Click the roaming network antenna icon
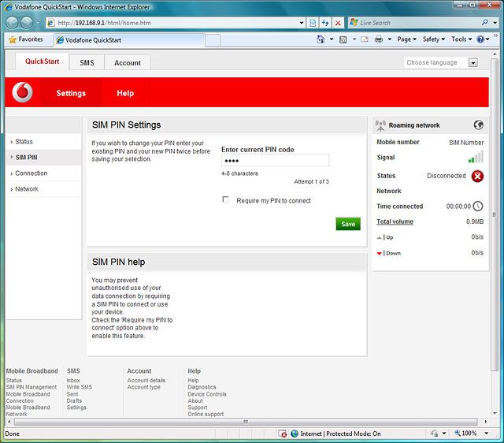The width and height of the screenshot is (504, 443). 381,125
